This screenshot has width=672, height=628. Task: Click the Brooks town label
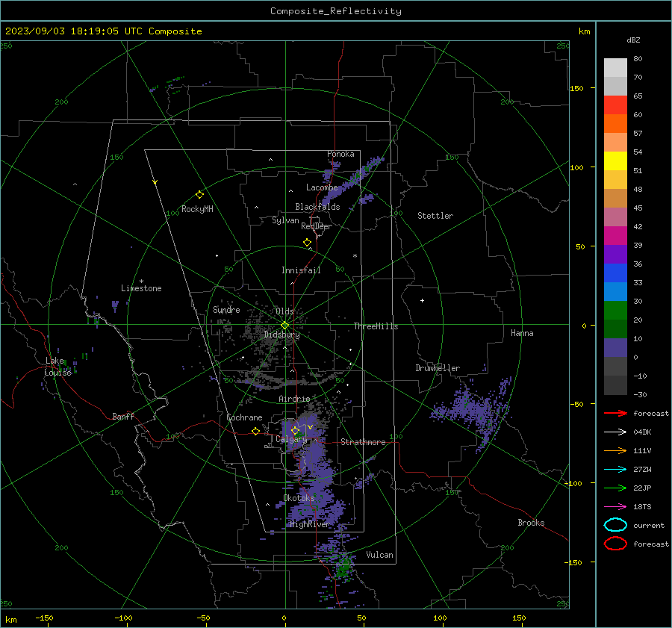click(x=531, y=523)
